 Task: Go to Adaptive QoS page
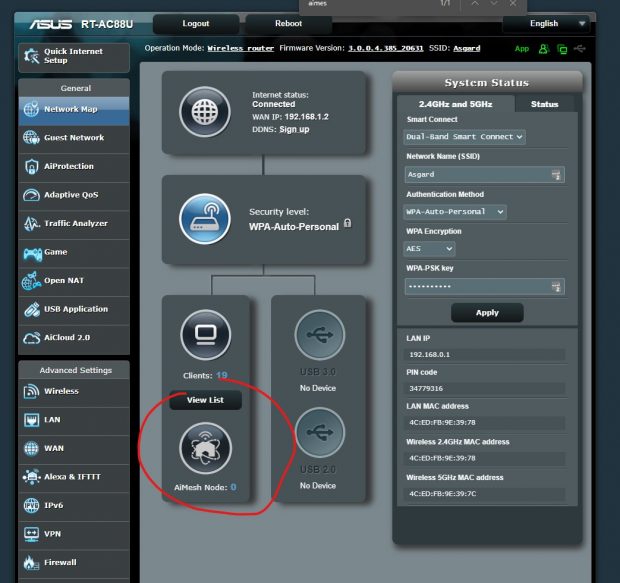pos(74,195)
